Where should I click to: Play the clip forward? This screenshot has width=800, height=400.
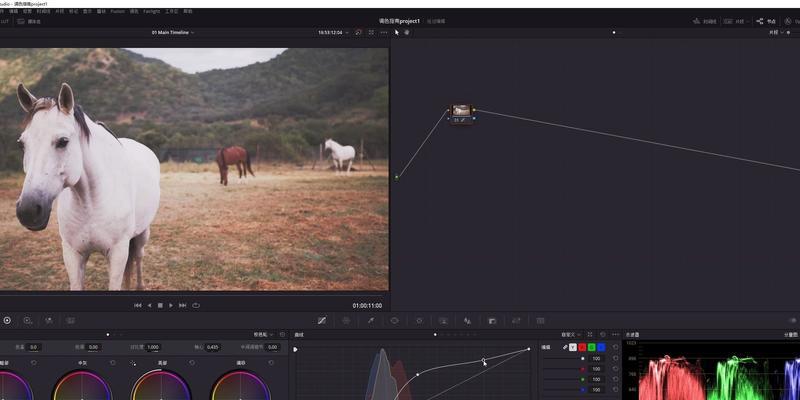(x=171, y=306)
